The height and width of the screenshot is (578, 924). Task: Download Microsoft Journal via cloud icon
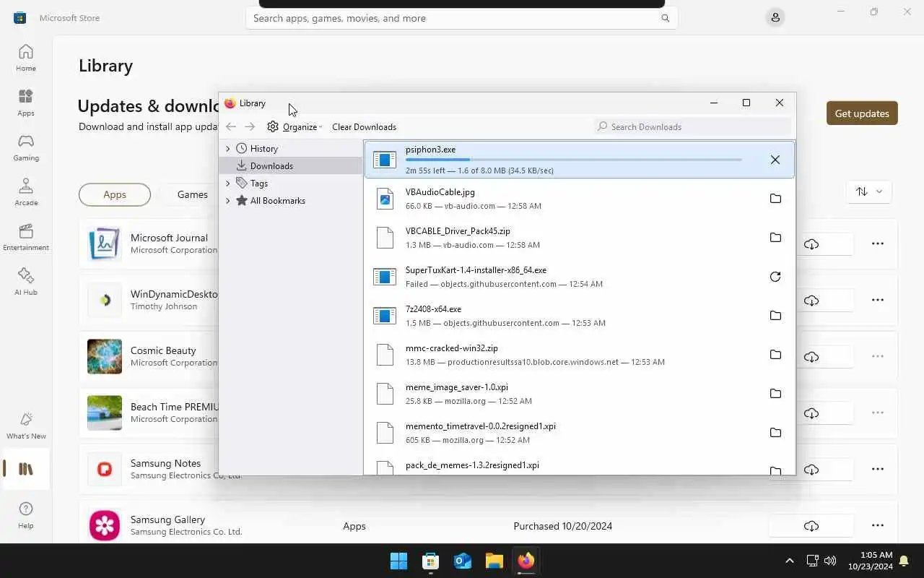click(811, 243)
